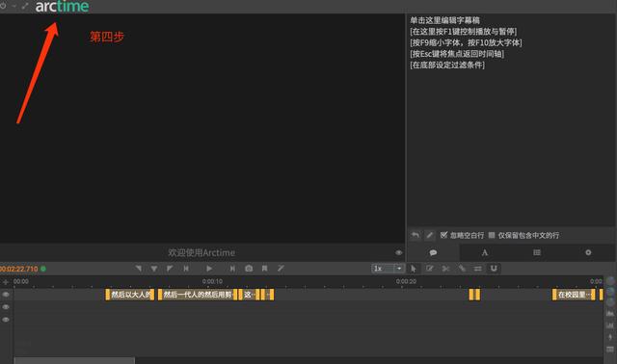Click the lightning bolt icon on timeline sidebar

pyautogui.click(x=610, y=337)
